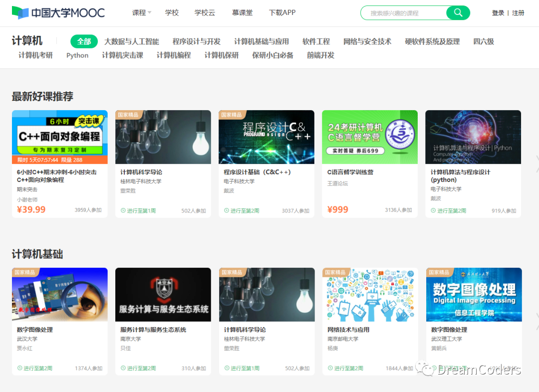Viewport: 539px width, 392px height.
Task: Click the 3037人参加 count
Action: (x=295, y=210)
